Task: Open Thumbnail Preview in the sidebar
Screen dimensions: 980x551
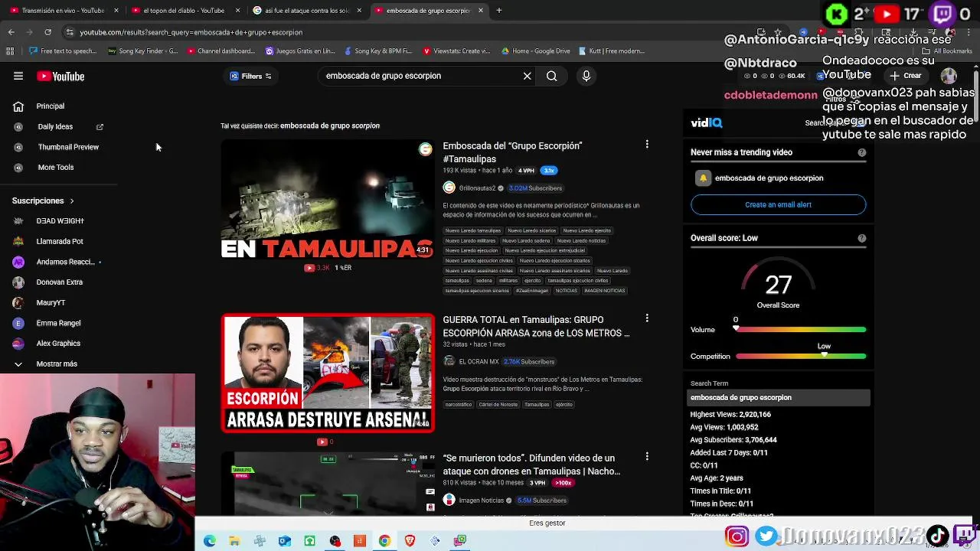Action: point(68,147)
